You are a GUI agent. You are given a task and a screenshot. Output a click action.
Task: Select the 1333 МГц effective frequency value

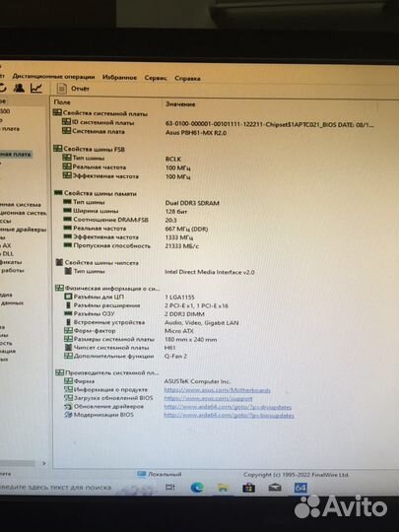coord(178,237)
